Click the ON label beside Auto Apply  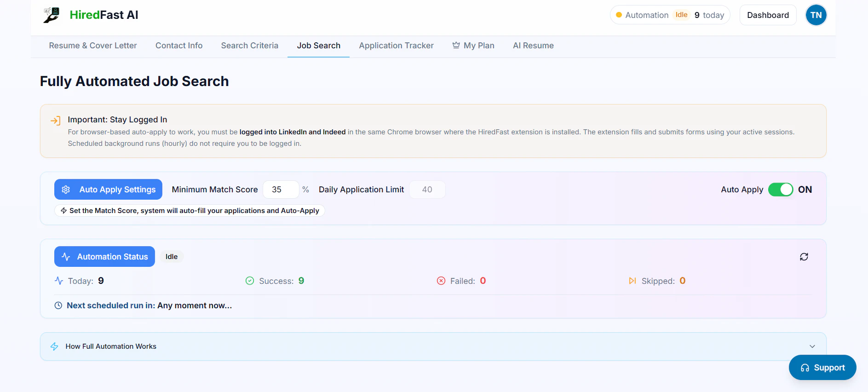pyautogui.click(x=805, y=190)
